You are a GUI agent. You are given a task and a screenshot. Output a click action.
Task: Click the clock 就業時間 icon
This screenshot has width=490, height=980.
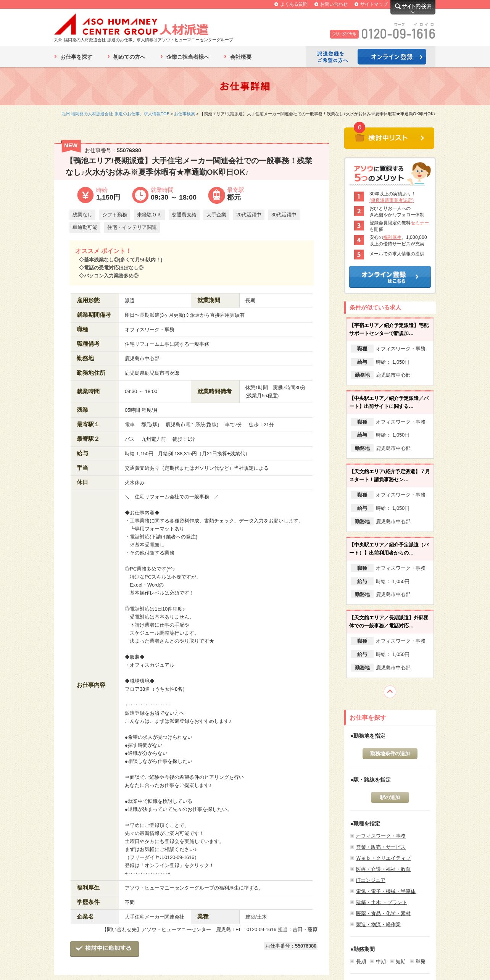140,195
